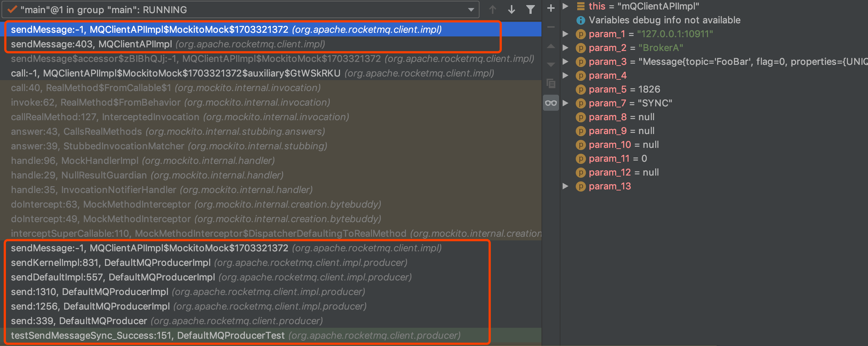Click the frames filter funnel icon
The height and width of the screenshot is (346, 868).
pyautogui.click(x=531, y=9)
